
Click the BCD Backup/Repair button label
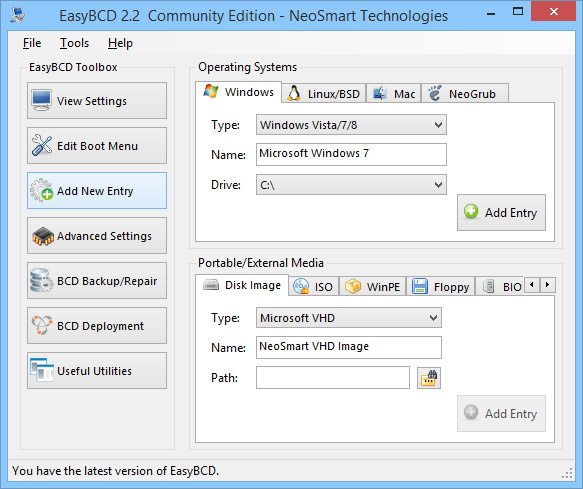point(107,281)
